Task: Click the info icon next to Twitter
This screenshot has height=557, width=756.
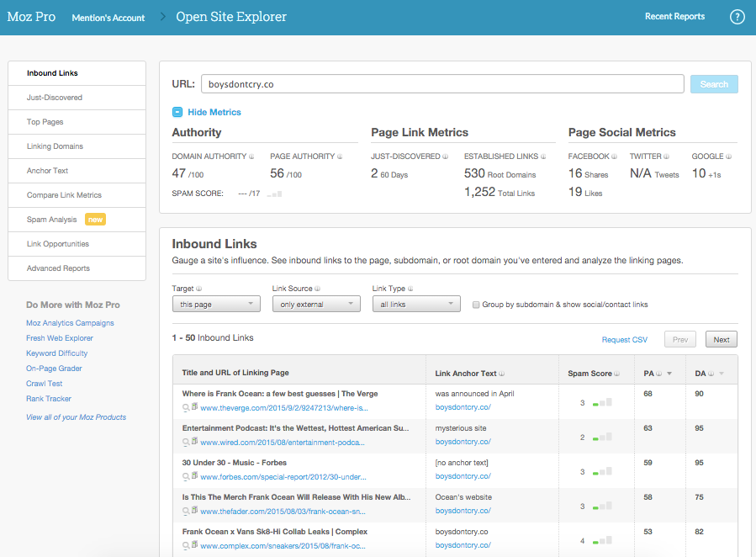Action: 666,156
